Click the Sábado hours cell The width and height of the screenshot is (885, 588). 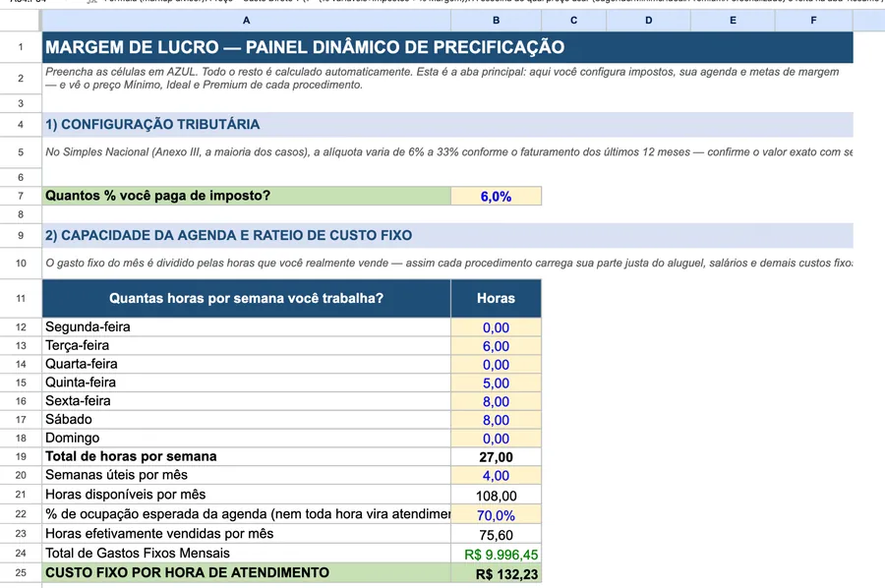tap(496, 420)
